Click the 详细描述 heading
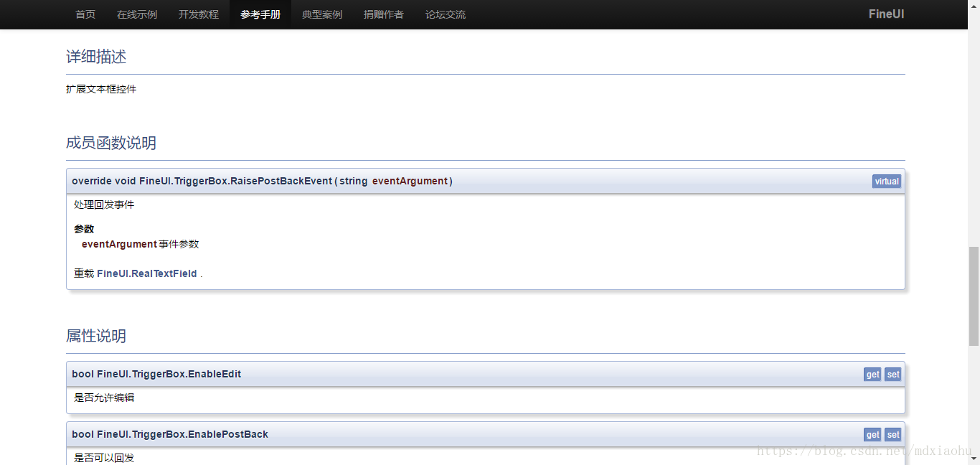 point(96,57)
